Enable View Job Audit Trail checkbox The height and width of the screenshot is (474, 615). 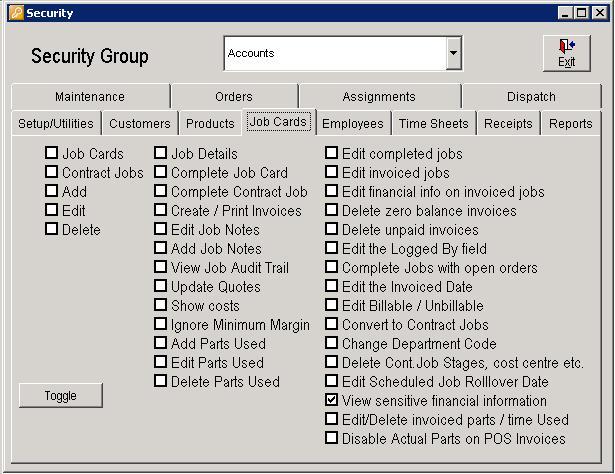[161, 268]
